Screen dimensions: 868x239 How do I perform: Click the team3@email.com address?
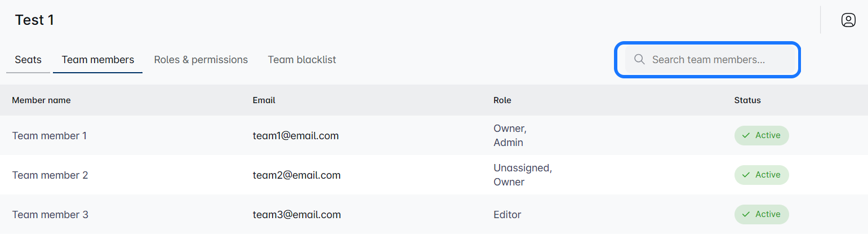[297, 215]
